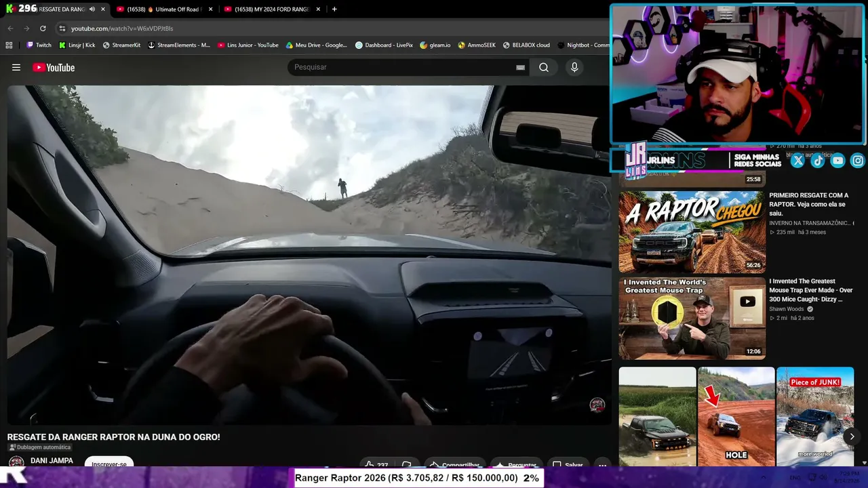The image size is (868, 488).
Task: Click the YouTube icon in the stream overlay
Action: 838,161
